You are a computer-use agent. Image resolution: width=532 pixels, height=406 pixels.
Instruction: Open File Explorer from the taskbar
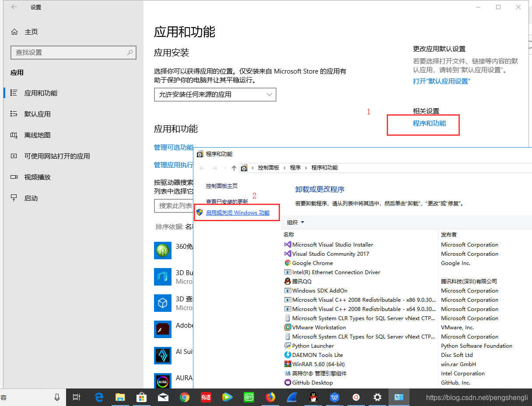[120, 397]
